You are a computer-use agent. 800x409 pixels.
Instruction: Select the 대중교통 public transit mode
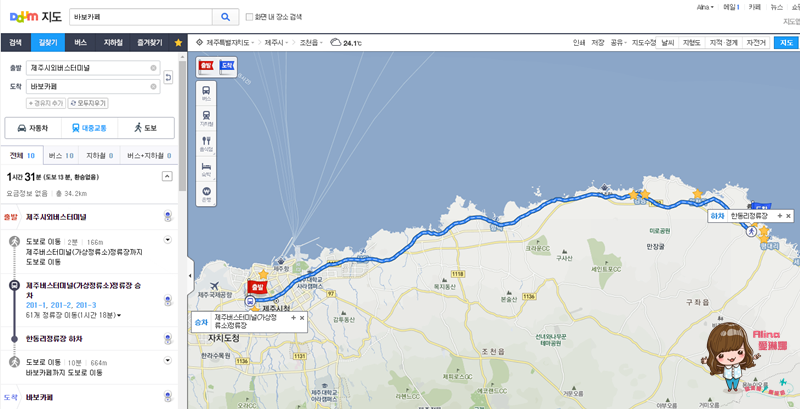pos(89,128)
